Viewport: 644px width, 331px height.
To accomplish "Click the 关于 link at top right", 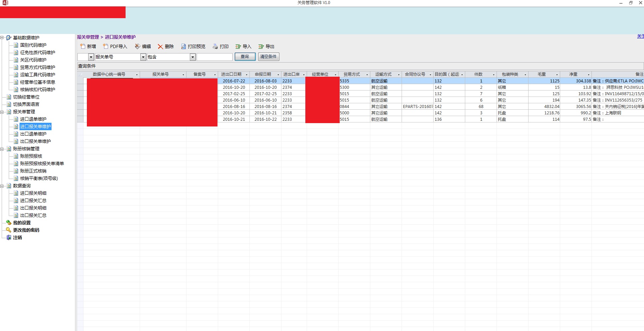I will pos(640,36).
